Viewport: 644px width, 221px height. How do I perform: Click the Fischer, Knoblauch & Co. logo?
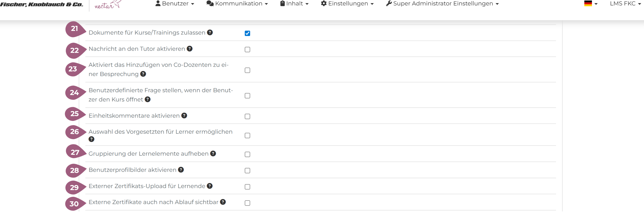click(42, 4)
